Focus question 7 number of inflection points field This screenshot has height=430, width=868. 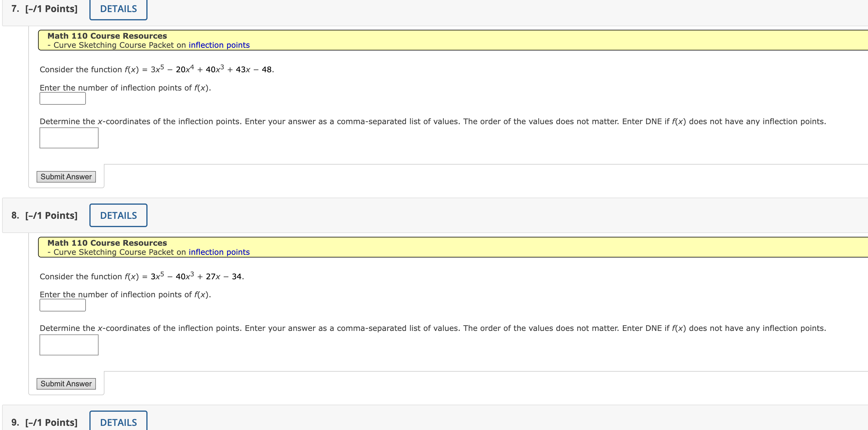[63, 99]
